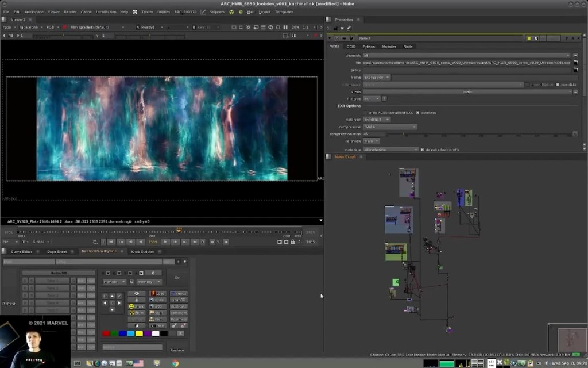Viewport: 588px width, 368px height.
Task: Toggle do not attach prefix for metadata
Action: [x=422, y=149]
